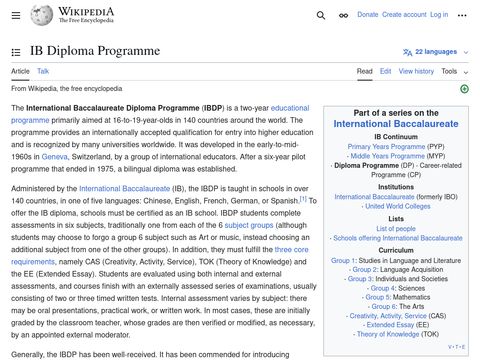Open the appearance glasses icon
The image size is (480, 360).
pos(343,15)
